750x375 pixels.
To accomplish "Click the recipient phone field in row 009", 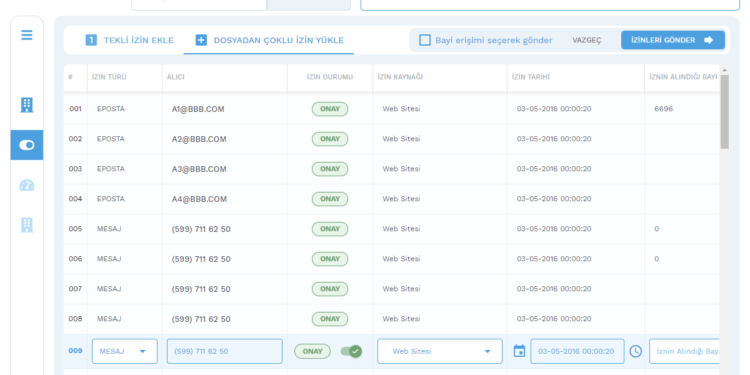I will point(225,351).
